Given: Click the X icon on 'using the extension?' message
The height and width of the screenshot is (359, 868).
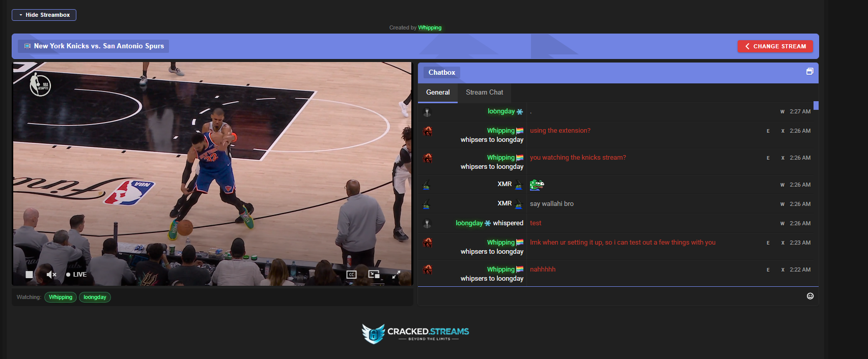Looking at the screenshot, I should coord(783,131).
